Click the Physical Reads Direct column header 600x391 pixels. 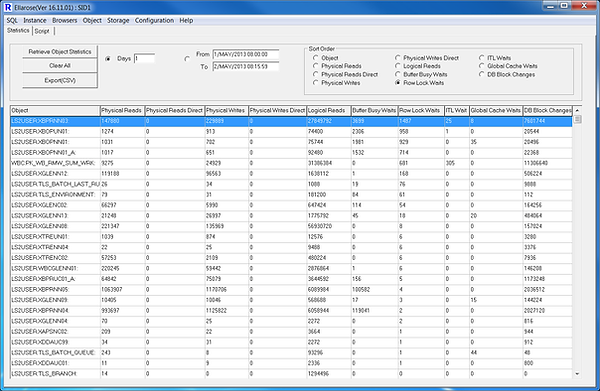coord(175,111)
